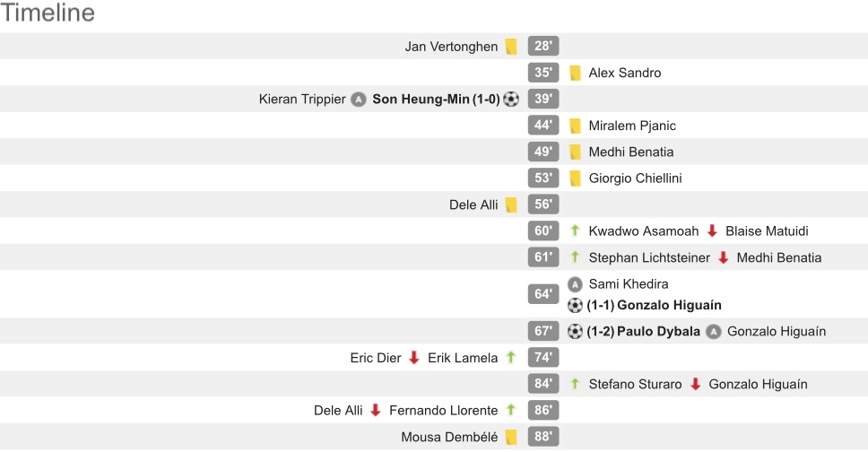Viewport: 868px width, 452px height.
Task: Click the red sub-out arrow beside Eric Dier
Action: pyautogui.click(x=414, y=358)
